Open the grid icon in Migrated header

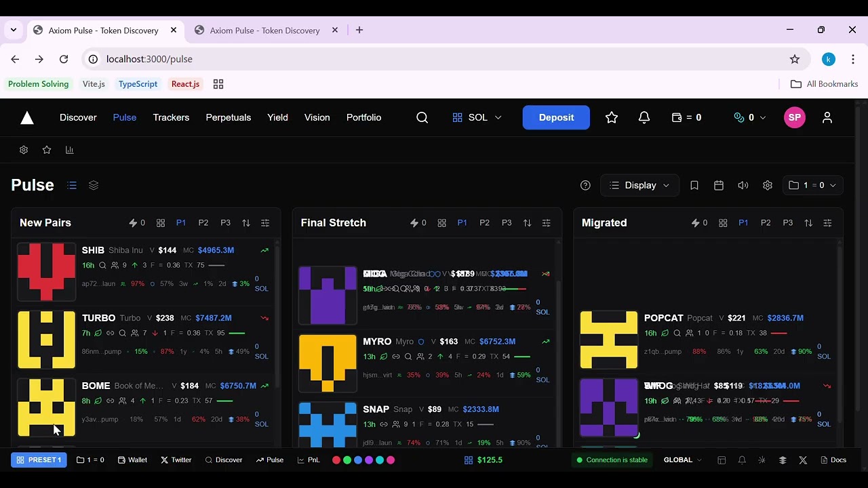[x=723, y=223]
